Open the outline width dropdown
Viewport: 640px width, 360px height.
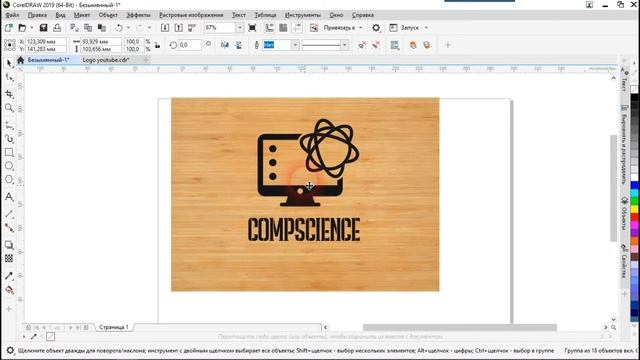(295, 45)
